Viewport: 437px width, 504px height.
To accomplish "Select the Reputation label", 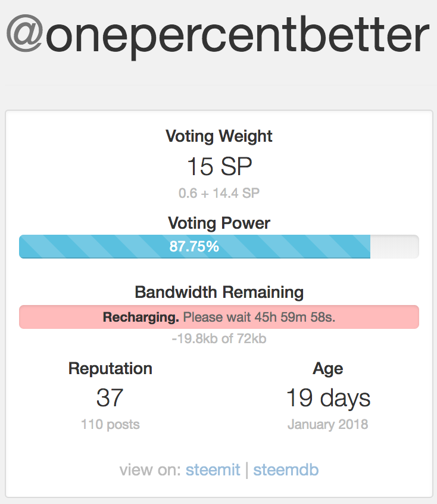I will [110, 368].
